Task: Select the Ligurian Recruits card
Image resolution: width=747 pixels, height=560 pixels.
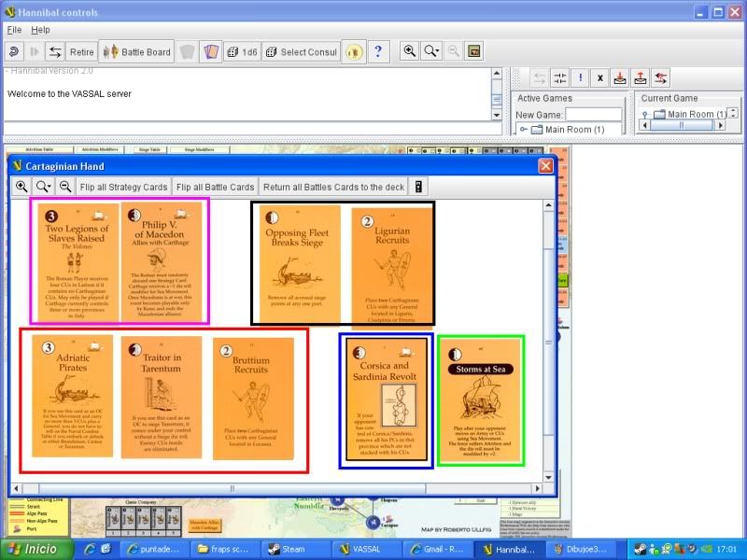Action: (392, 269)
